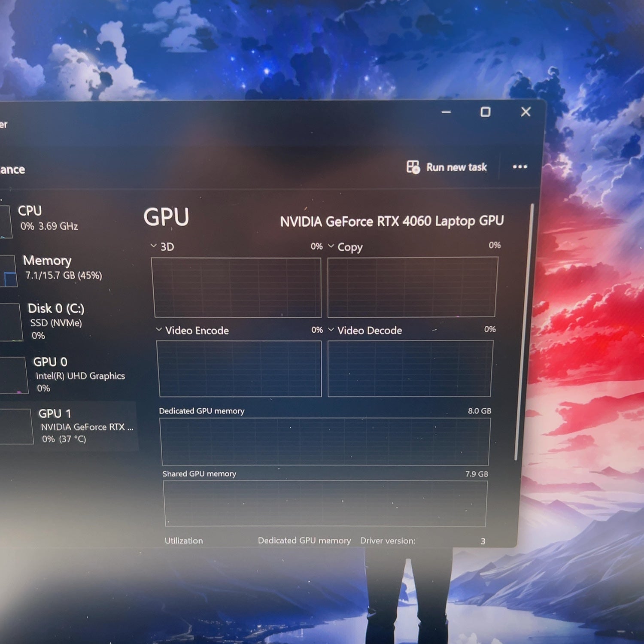Click the Copy utilization graph
Screen dimensions: 644x644
click(412, 287)
